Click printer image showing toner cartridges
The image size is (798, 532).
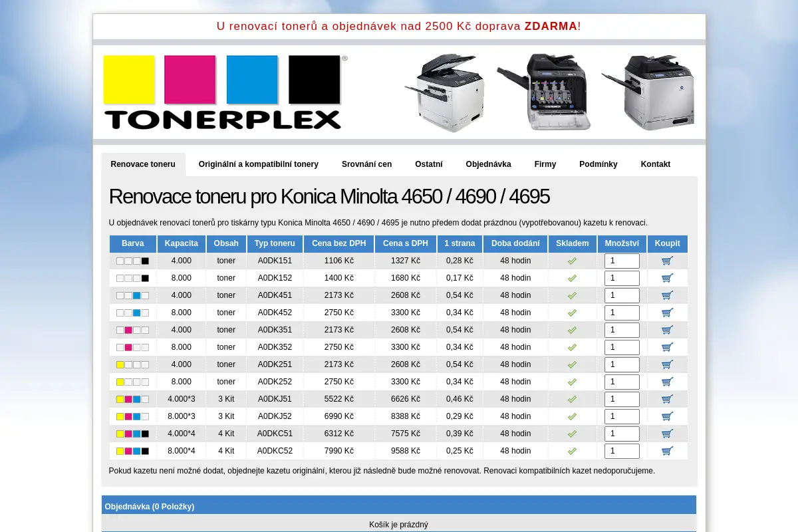[x=544, y=92]
